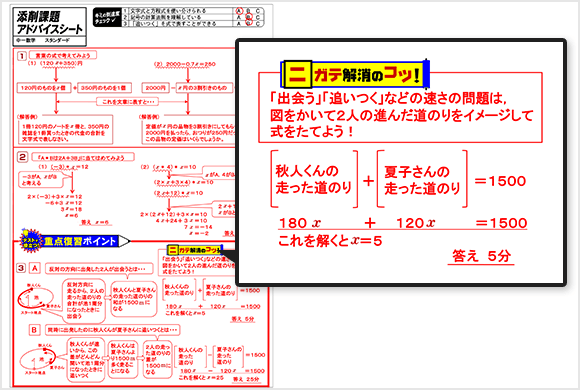580x390 pixels.
Task: Click the bubble about 道のりの和が1500mになる
Action: (134, 299)
